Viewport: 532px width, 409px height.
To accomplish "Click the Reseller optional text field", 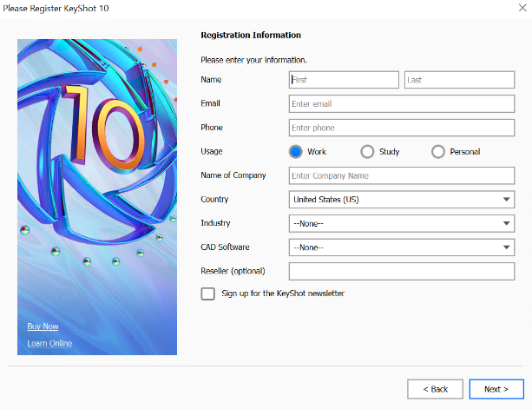I will click(x=401, y=271).
